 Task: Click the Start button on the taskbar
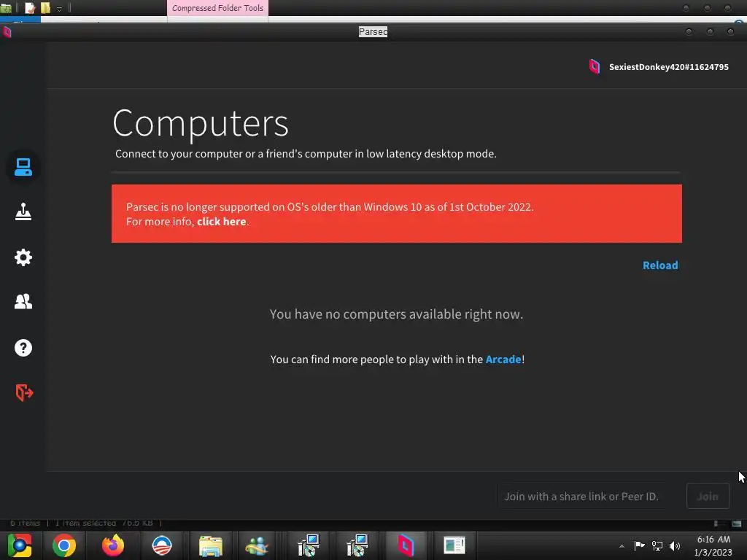coord(20,545)
